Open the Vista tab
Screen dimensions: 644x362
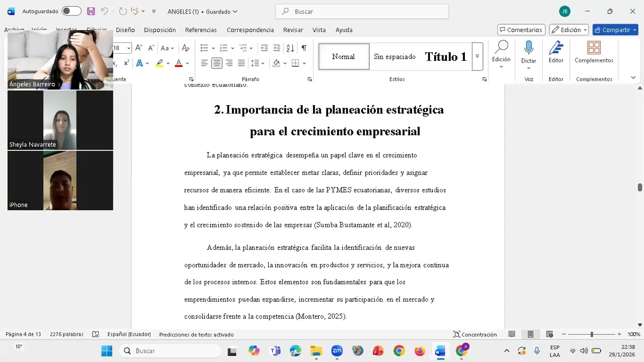[x=319, y=30]
